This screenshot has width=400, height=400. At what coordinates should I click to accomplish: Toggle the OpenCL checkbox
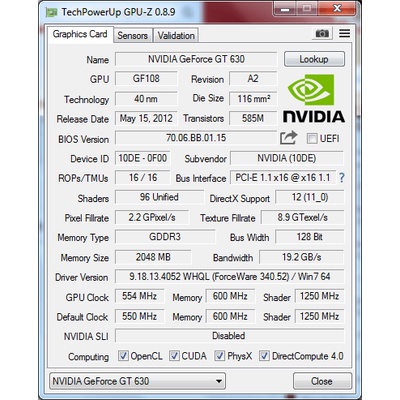(123, 356)
